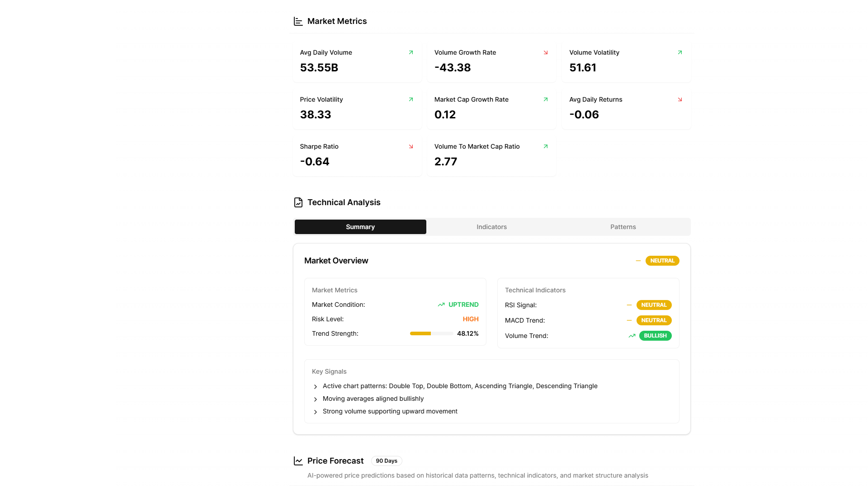Click green up arrow on Avg Daily Volume

(x=411, y=52)
